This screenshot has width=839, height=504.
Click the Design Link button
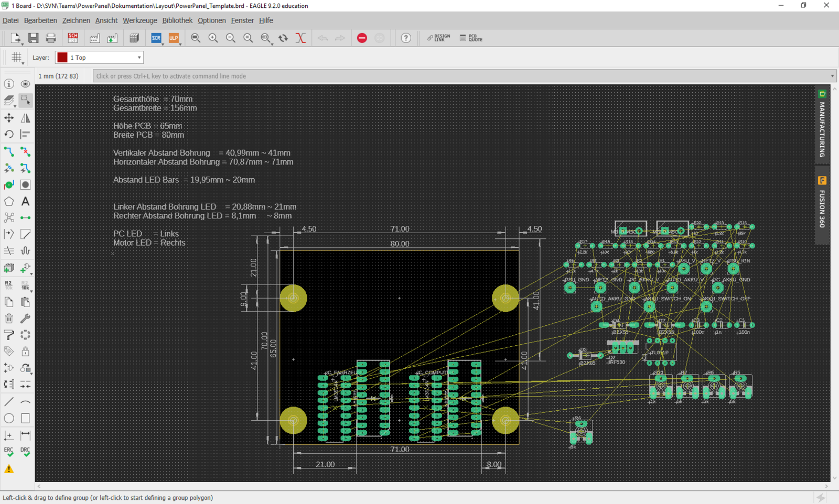pyautogui.click(x=438, y=38)
